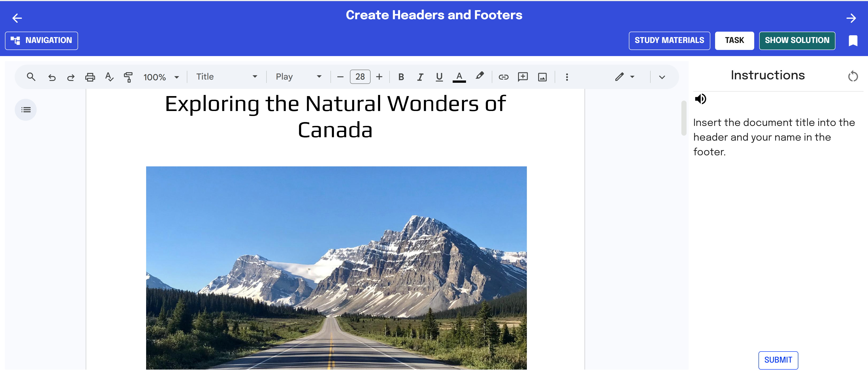Increase the font size
Image resolution: width=868 pixels, height=373 pixels.
[x=379, y=77]
